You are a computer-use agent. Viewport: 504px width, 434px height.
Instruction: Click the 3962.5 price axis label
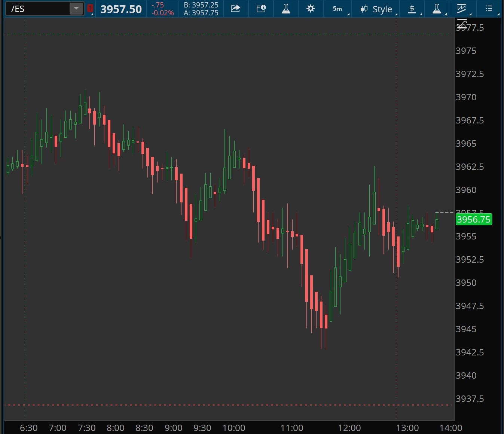click(x=470, y=167)
